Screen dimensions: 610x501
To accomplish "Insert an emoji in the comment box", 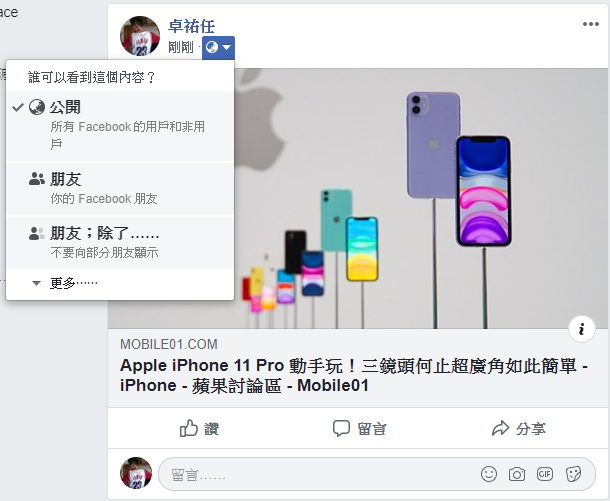I will pyautogui.click(x=489, y=474).
